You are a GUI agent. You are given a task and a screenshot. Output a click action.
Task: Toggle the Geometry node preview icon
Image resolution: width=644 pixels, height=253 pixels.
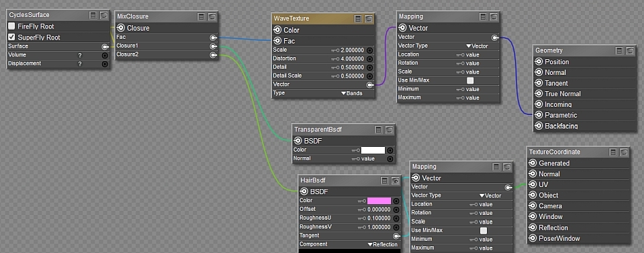630,50
